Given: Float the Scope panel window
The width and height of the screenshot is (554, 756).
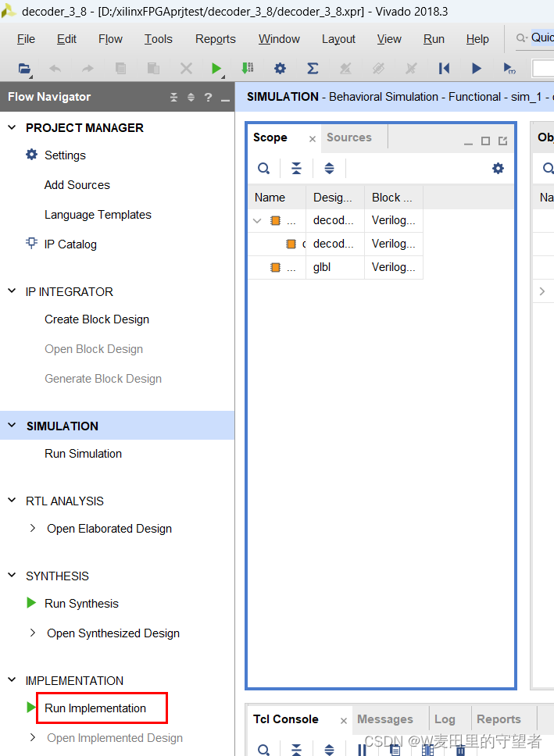Looking at the screenshot, I should click(503, 141).
